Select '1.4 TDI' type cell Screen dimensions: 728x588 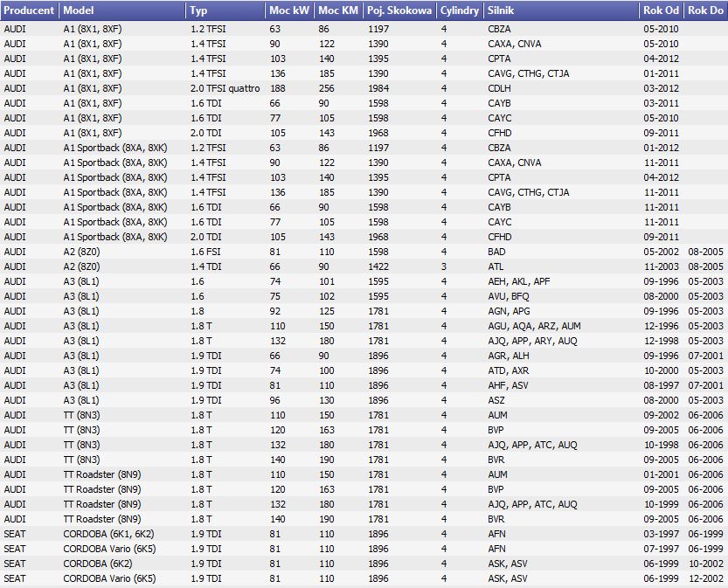coord(205,266)
